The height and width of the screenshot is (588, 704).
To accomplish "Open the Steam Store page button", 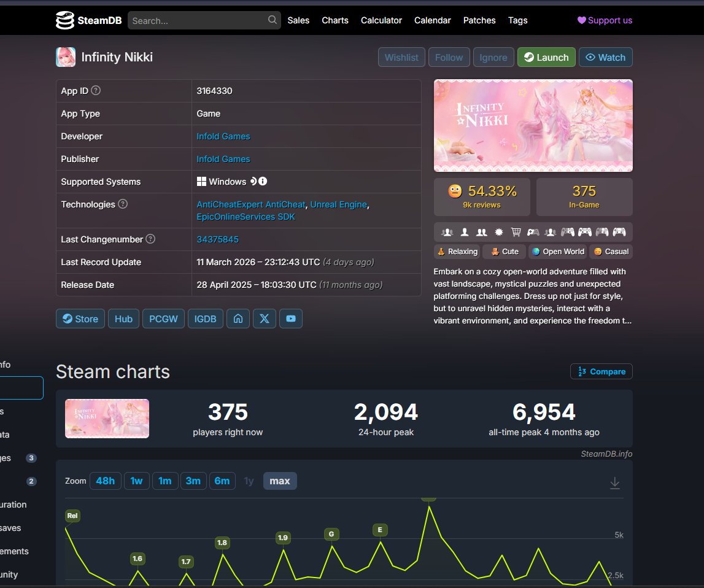I will tap(80, 319).
